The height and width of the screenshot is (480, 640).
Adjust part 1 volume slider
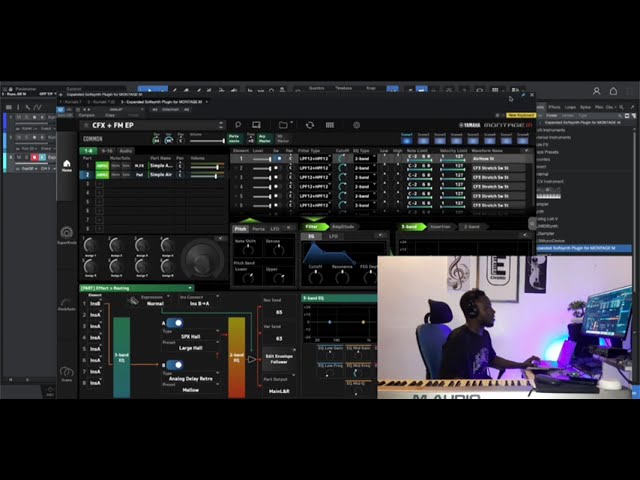(x=207, y=167)
